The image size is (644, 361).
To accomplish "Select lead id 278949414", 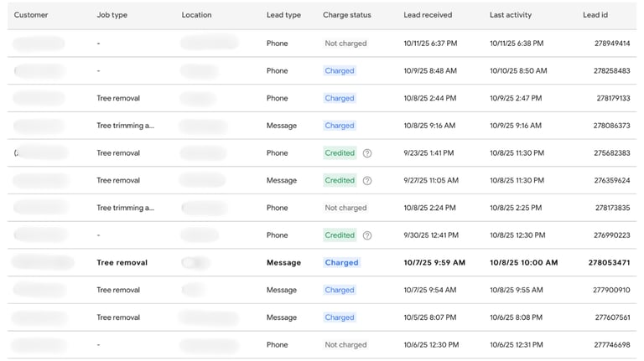I will click(612, 44).
